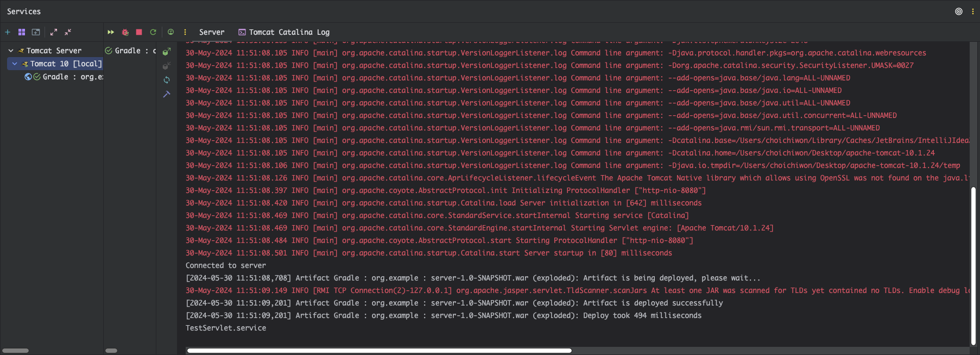Click AprLifecycleListener log line
The width and height of the screenshot is (980, 355).
(578, 178)
